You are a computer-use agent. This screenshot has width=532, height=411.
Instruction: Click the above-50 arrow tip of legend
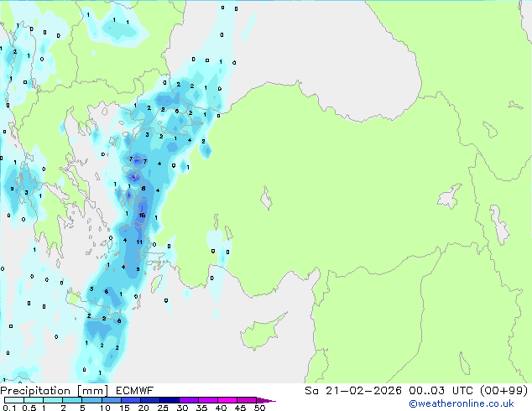pos(266,400)
